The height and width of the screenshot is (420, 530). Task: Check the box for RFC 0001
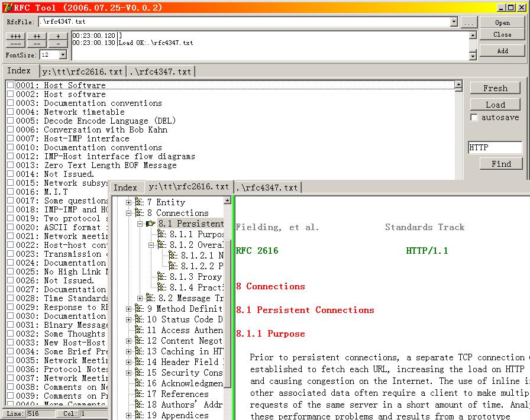[x=11, y=85]
